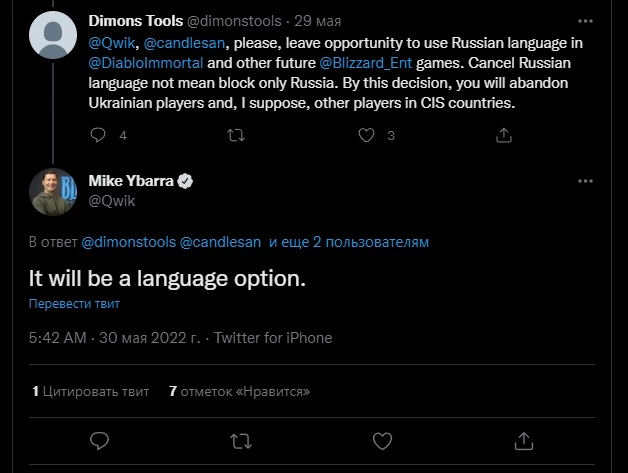Like the Dimons Tools tweet

tap(366, 135)
